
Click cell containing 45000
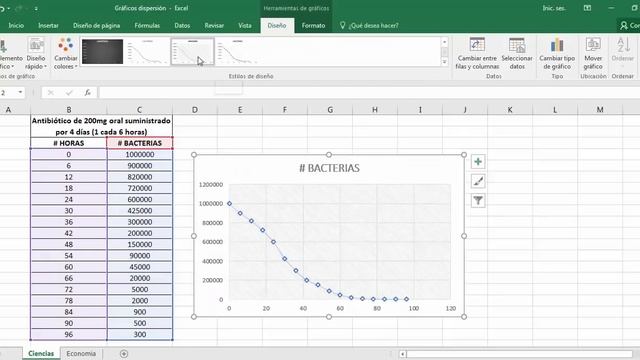(x=140, y=267)
